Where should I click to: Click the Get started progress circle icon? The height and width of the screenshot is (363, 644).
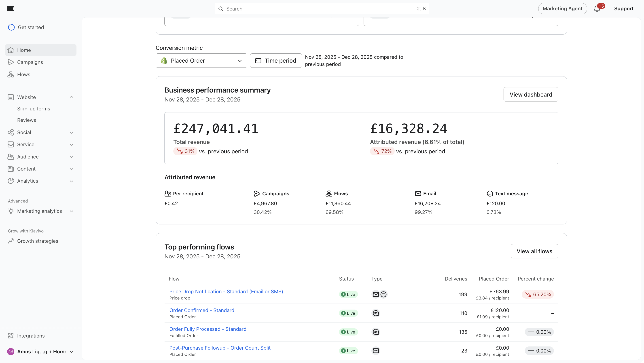(11, 27)
